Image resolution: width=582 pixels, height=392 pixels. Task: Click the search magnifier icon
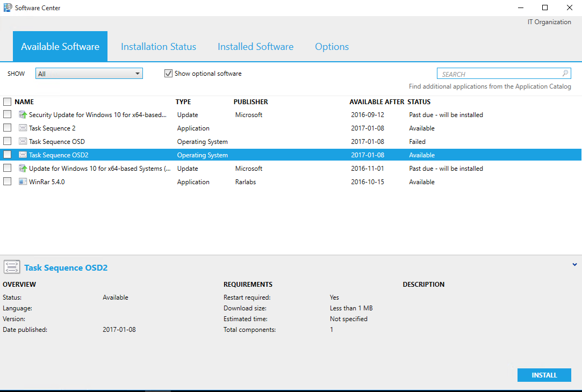pyautogui.click(x=565, y=74)
